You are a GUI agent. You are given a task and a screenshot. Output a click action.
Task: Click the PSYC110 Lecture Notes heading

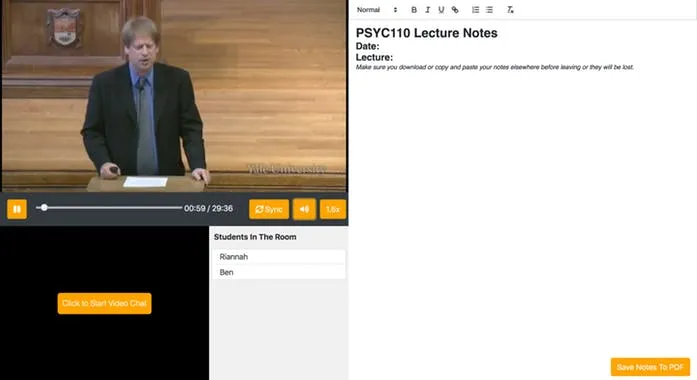click(x=427, y=33)
